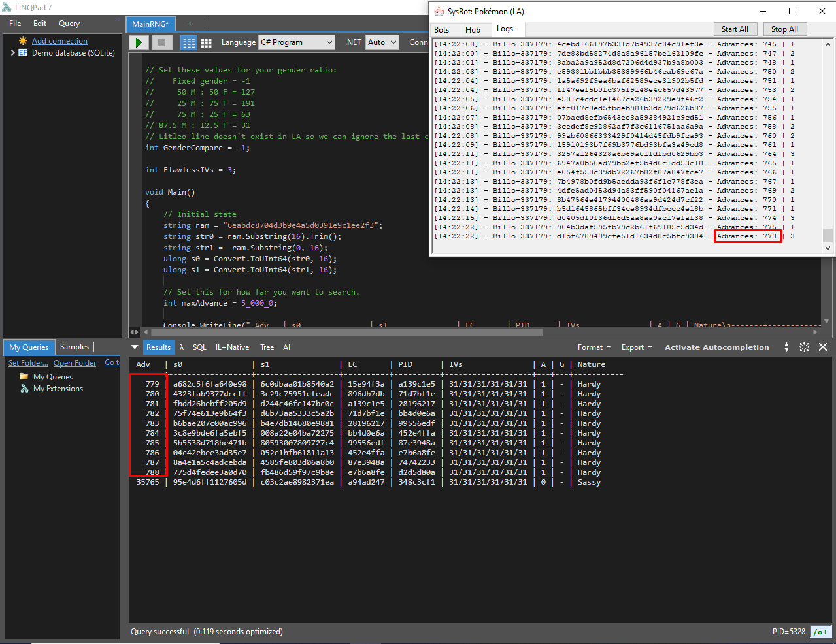Click the SysBot log scrollbar thumb
This screenshot has width=836, height=644.
click(x=828, y=235)
